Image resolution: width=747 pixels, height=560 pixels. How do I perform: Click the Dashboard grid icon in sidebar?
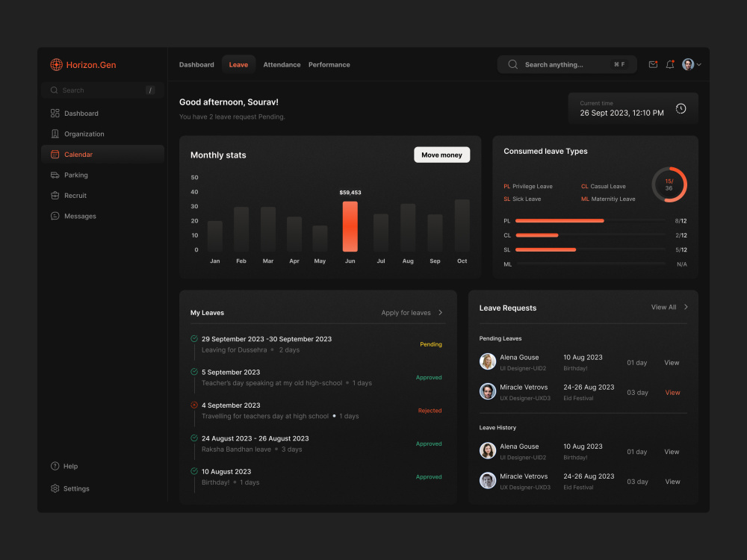tap(55, 113)
